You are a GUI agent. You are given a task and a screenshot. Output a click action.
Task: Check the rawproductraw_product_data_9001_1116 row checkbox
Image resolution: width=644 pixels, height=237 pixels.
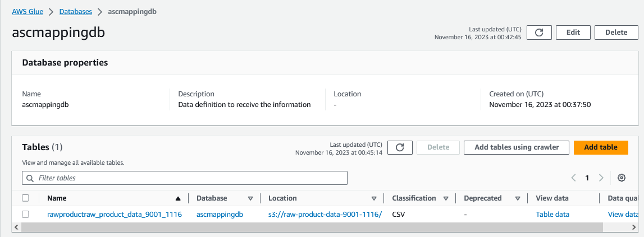click(x=25, y=214)
